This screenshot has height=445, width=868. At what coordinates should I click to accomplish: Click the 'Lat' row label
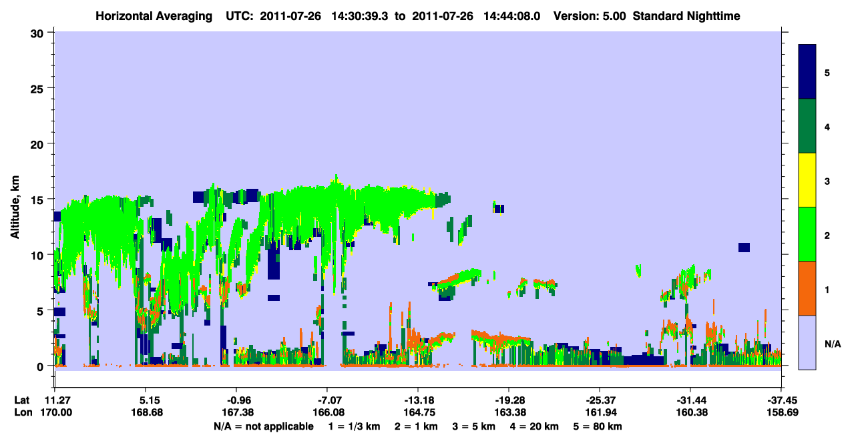(x=22, y=400)
